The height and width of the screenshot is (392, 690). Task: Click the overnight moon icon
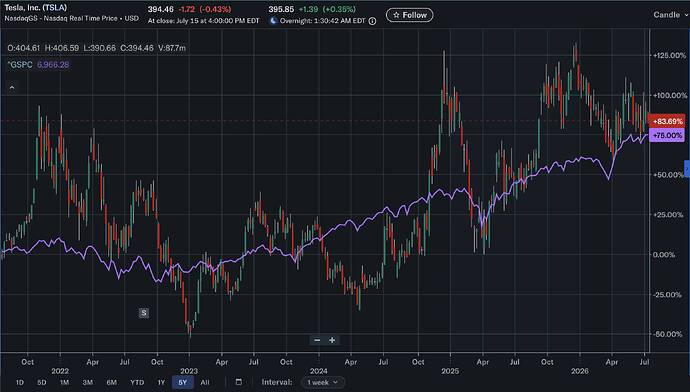tap(273, 21)
